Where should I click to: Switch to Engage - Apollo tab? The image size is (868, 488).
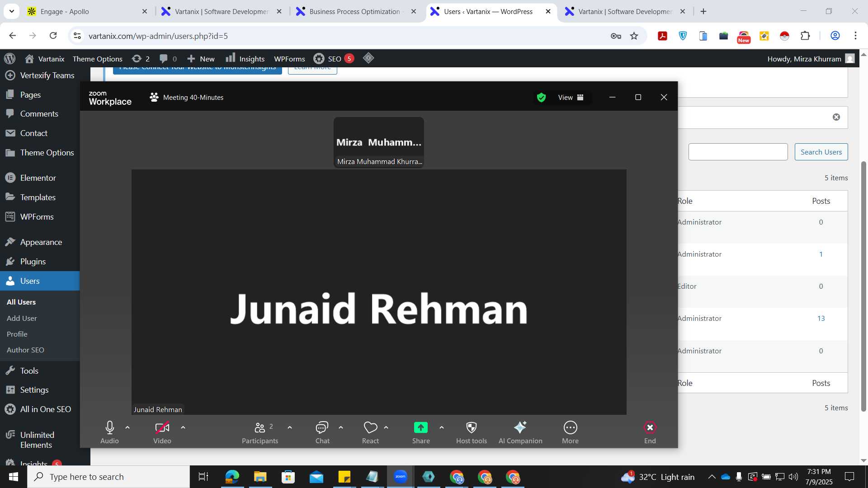coord(87,11)
